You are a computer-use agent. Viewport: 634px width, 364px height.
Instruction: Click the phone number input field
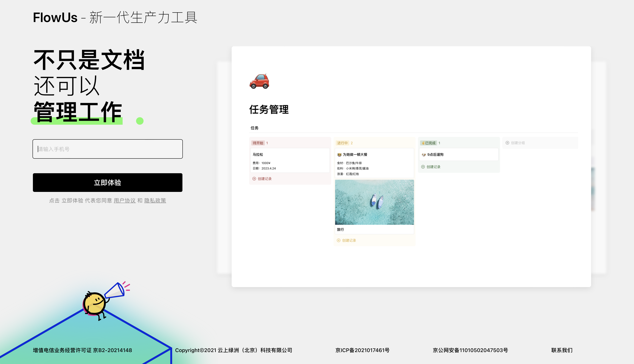coord(108,149)
